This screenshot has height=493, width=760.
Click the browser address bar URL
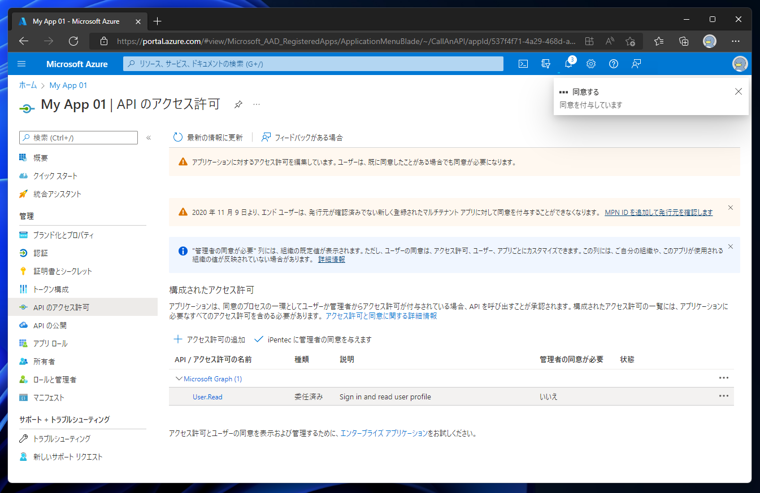pyautogui.click(x=346, y=41)
